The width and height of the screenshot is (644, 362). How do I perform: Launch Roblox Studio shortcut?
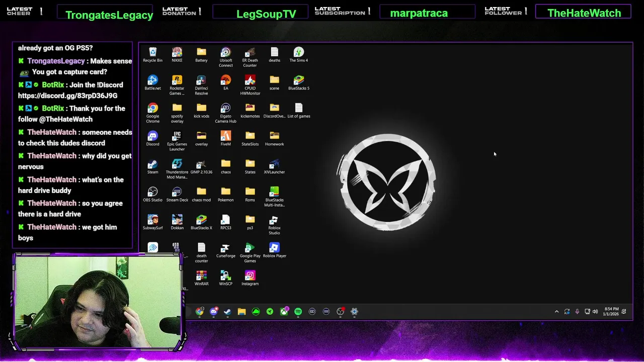[274, 225]
